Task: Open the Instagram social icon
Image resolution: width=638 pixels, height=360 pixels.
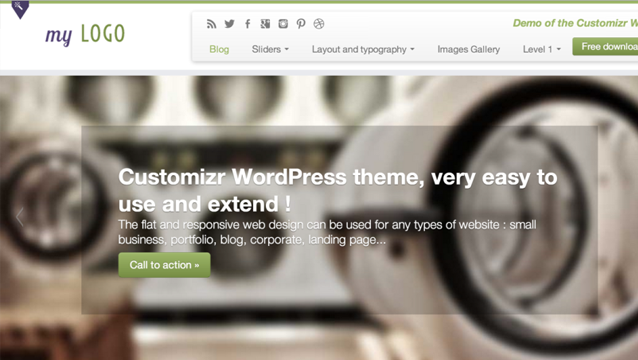Action: coord(283,24)
